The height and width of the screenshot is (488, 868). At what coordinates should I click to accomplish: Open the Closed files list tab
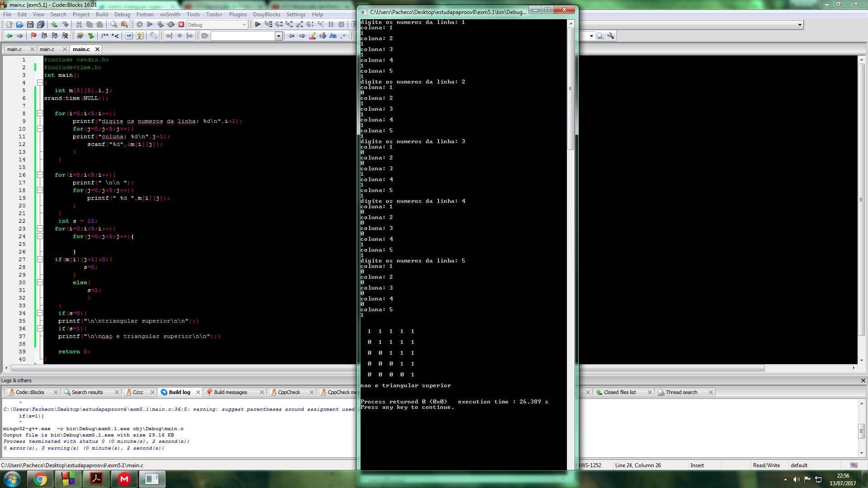point(620,392)
